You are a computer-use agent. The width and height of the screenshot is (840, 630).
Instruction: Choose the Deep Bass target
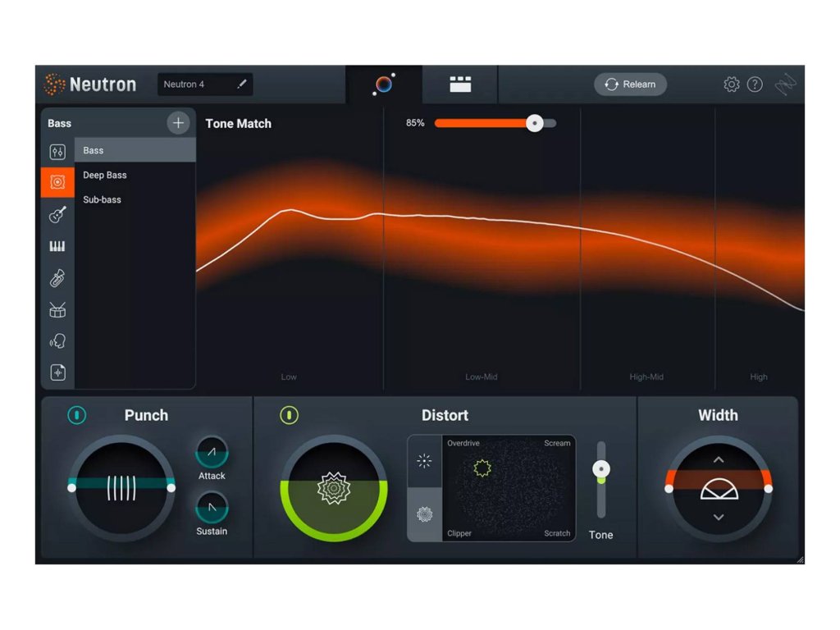(135, 175)
